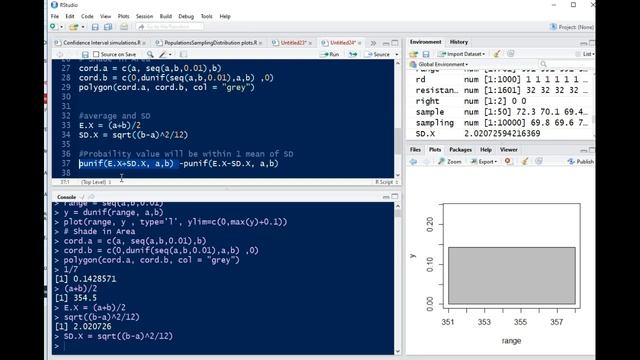Click the previous plot back arrow
Image resolution: width=640 pixels, height=360 pixels.
click(x=413, y=162)
